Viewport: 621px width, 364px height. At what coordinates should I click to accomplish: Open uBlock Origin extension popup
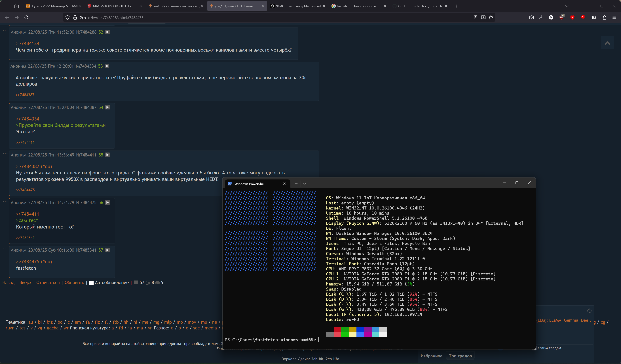[561, 18]
